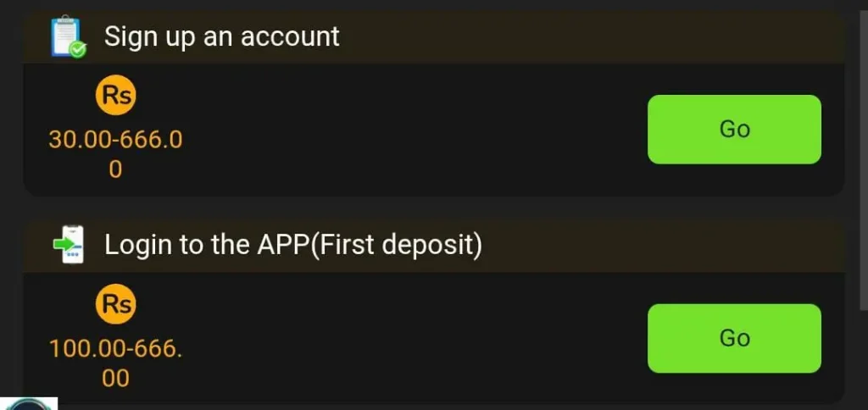Tap Go for Login to the APP
Image resolution: width=868 pixels, height=410 pixels.
click(x=734, y=338)
